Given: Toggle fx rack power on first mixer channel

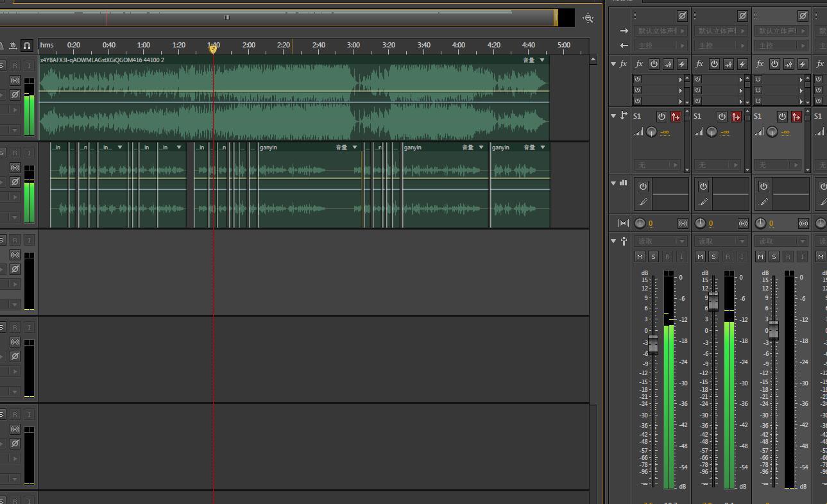Looking at the screenshot, I should (x=654, y=64).
